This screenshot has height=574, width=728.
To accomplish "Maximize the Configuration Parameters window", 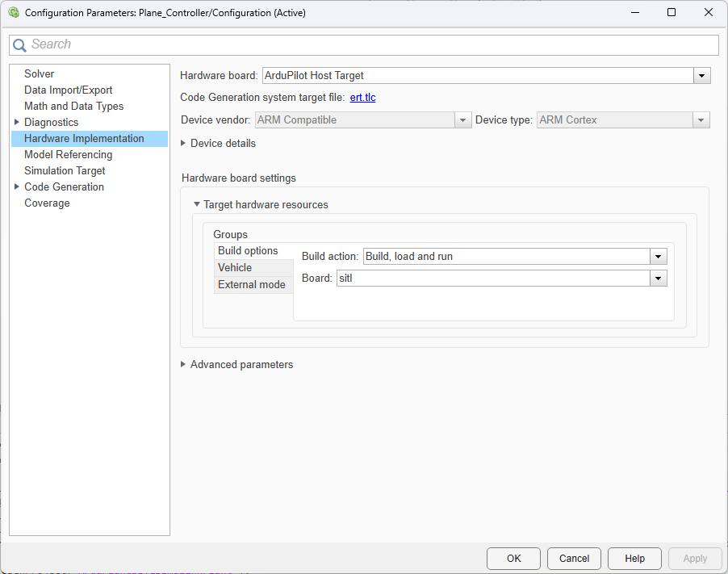I will coord(672,13).
